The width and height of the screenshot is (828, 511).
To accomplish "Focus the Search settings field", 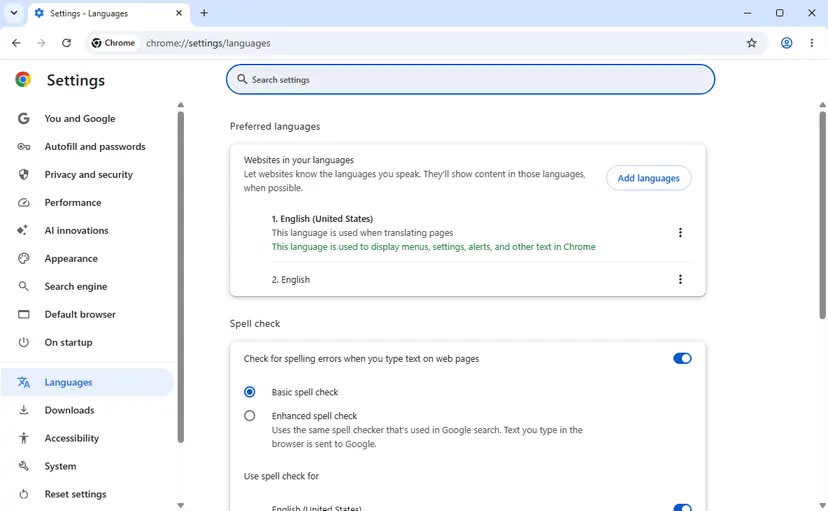I will 470,79.
